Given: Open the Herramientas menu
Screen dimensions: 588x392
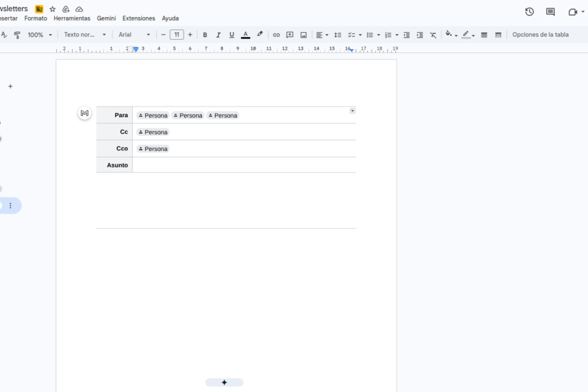Looking at the screenshot, I should pyautogui.click(x=72, y=18).
